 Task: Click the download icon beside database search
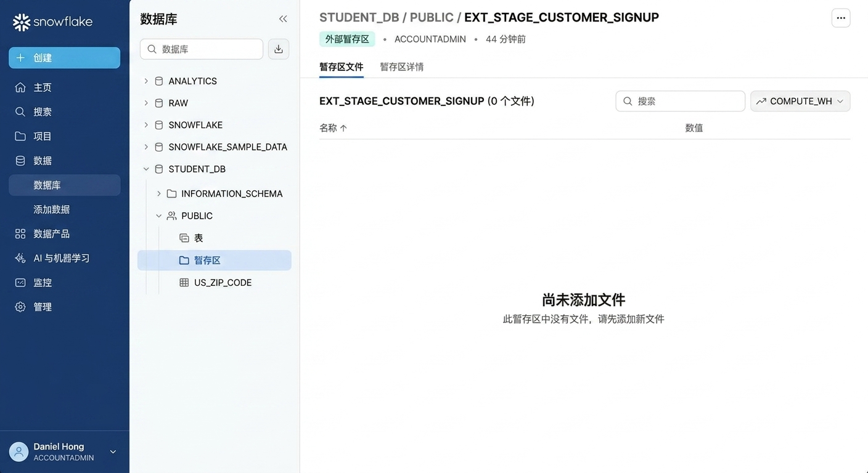click(x=279, y=49)
